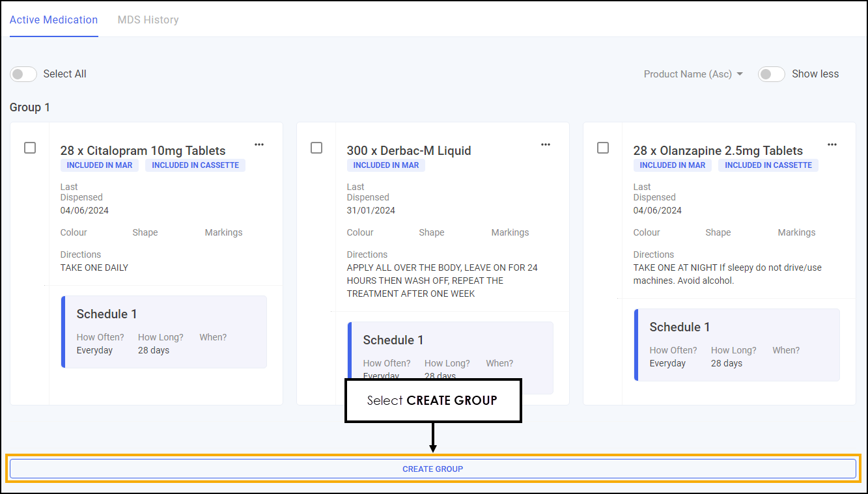The image size is (868, 494).
Task: Click Derbac-M Liquid's INCLUDED IN MAR badge
Action: pyautogui.click(x=385, y=165)
